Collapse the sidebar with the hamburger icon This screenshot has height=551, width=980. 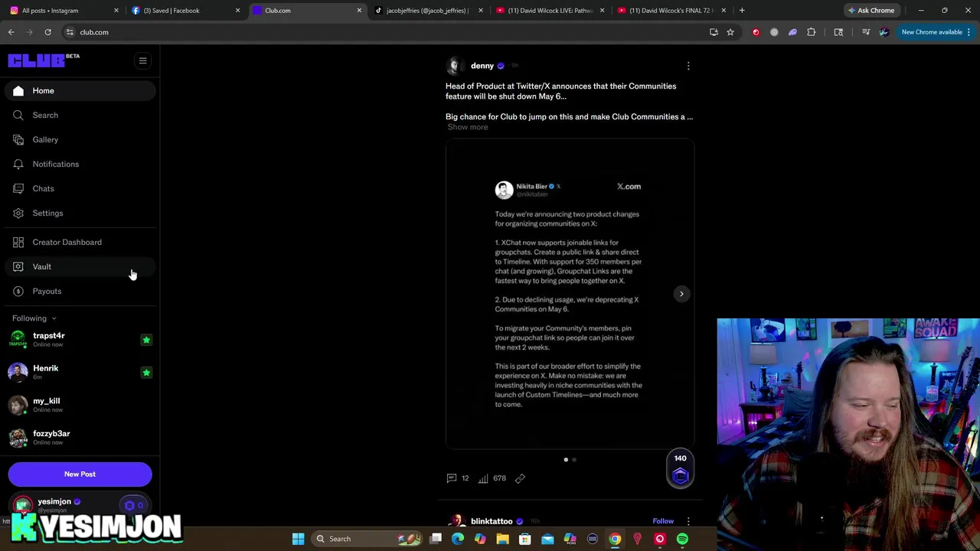[142, 60]
